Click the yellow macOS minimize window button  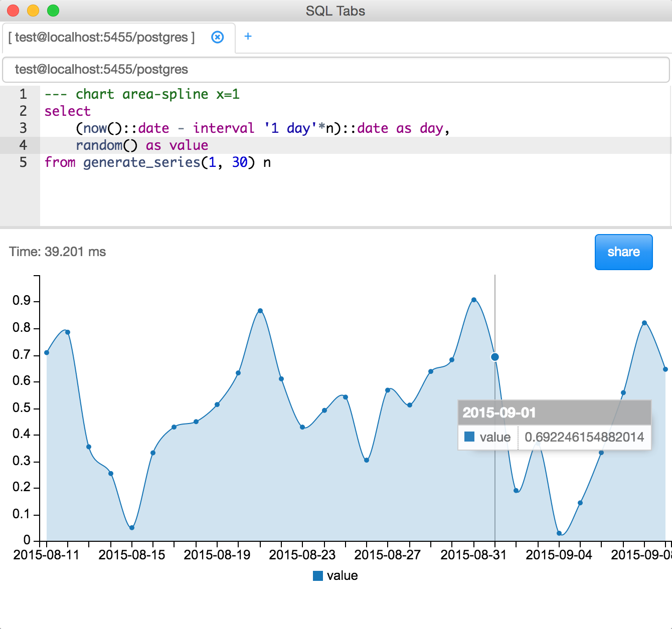point(33,11)
